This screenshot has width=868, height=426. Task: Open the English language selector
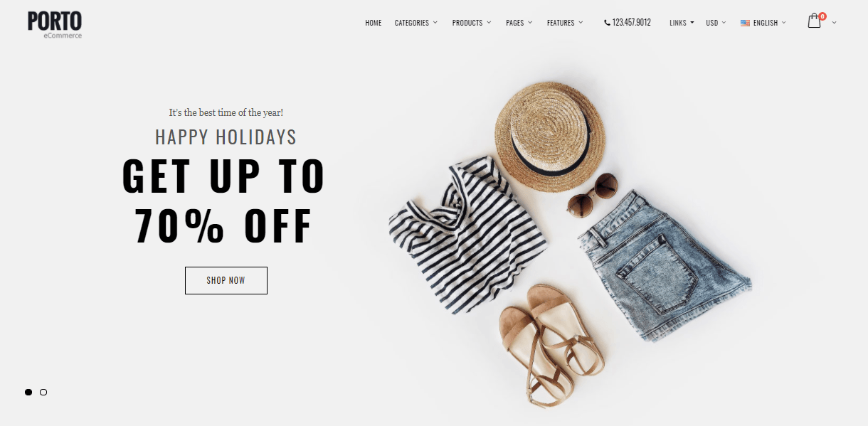[763, 23]
